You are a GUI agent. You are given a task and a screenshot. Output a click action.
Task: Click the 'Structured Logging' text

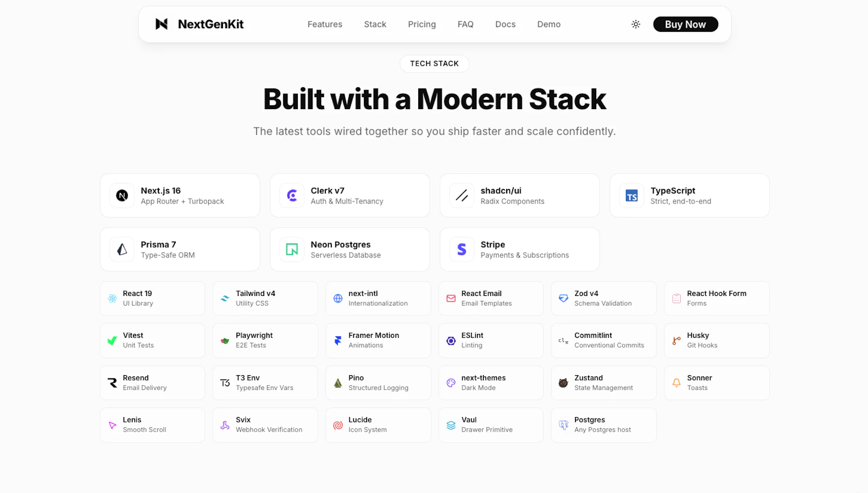point(379,388)
